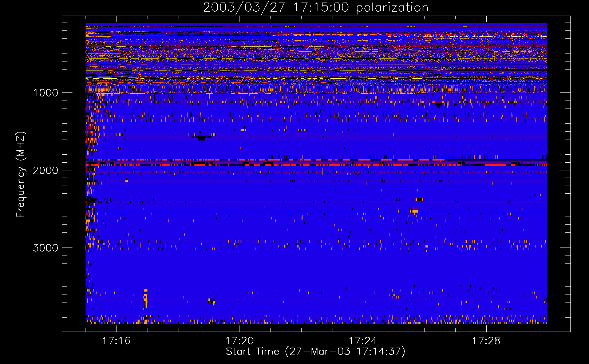Click the orange vertical burst near 17:17 at bottom

pyautogui.click(x=146, y=299)
